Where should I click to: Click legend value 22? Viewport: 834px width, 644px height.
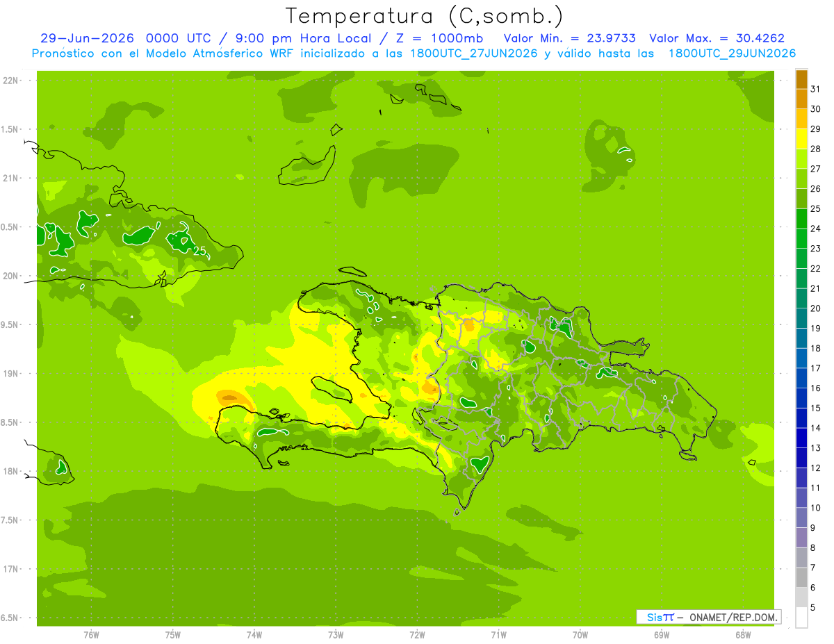815,268
